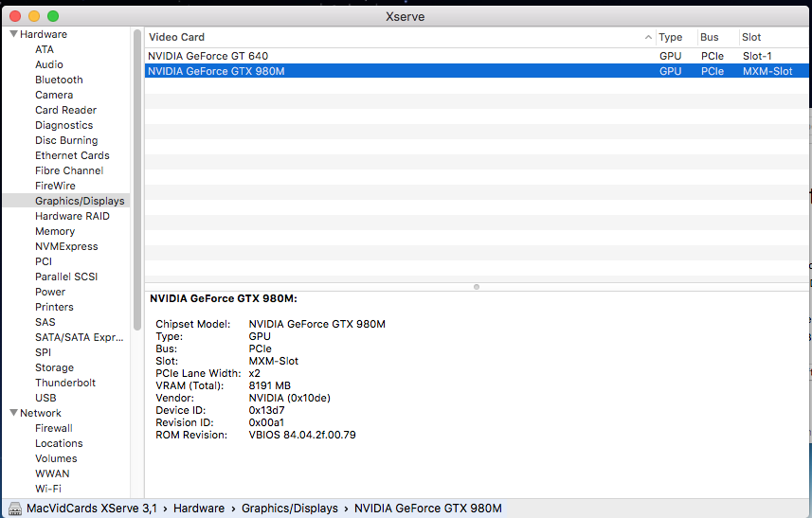This screenshot has width=812, height=518.
Task: Select Volumes under Network
Action: [x=56, y=458]
